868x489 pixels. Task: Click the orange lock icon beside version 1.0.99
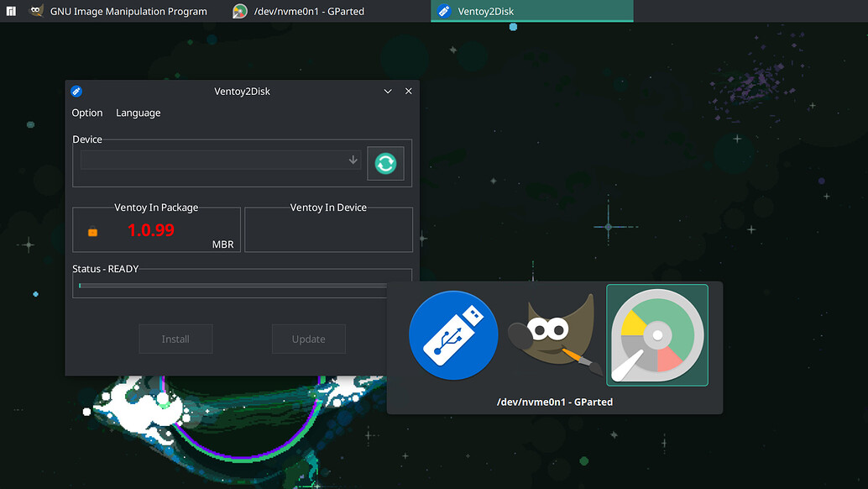[92, 232]
